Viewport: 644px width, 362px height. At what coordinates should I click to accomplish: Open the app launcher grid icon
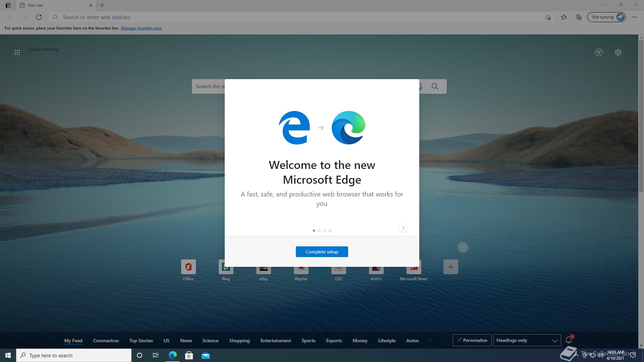click(17, 52)
